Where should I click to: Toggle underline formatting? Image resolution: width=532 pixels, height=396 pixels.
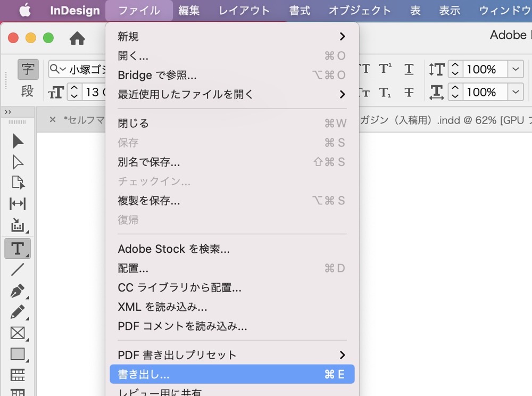409,69
